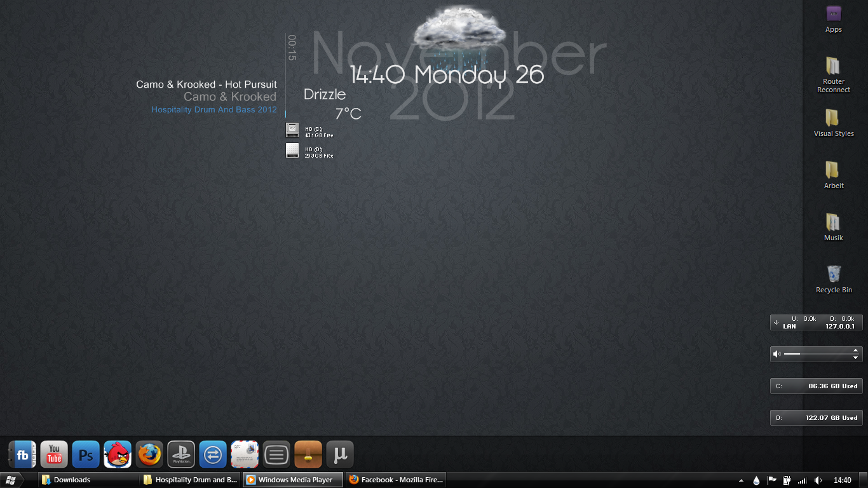Switch to Windows Media Player taskbar item
The image size is (868, 488).
292,480
